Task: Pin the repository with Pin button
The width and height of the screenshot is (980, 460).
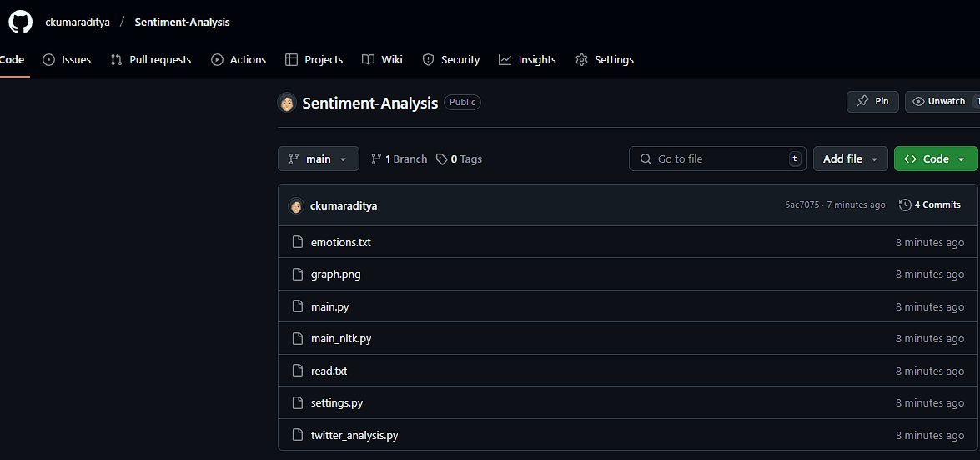Action: (872, 101)
